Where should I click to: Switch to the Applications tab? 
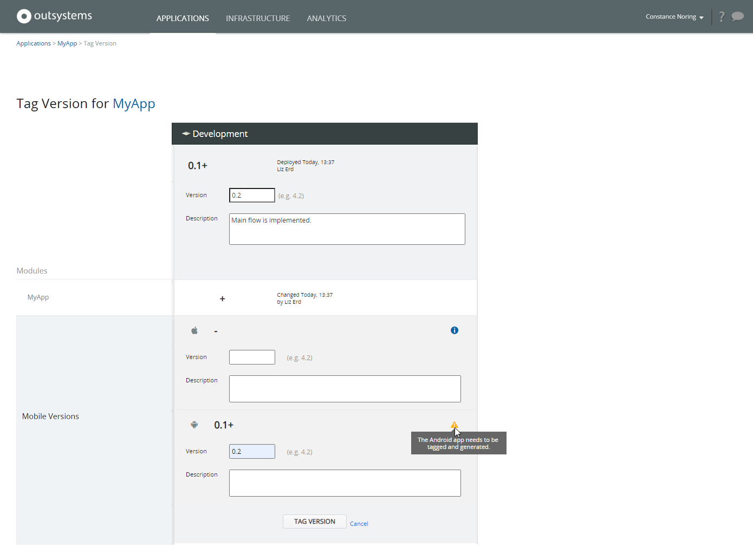(183, 18)
